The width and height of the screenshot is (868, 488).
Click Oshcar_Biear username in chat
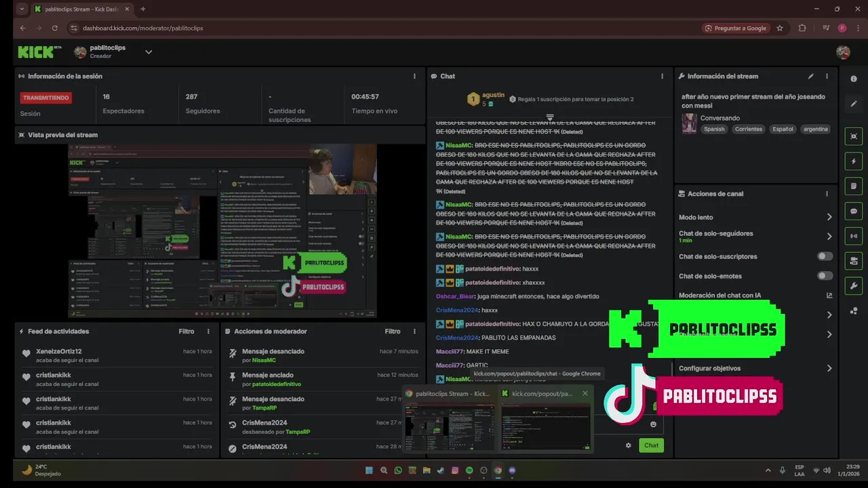click(x=456, y=296)
